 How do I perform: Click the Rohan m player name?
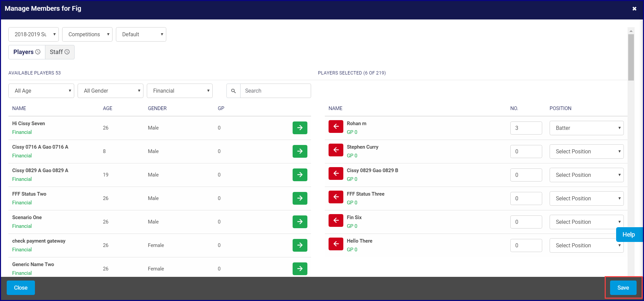pos(356,123)
